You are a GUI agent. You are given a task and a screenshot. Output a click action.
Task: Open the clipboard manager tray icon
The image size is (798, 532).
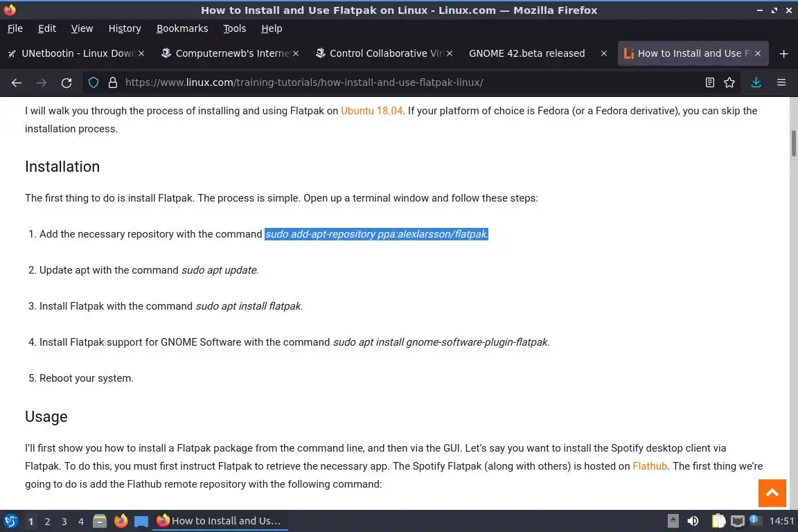coord(718,521)
